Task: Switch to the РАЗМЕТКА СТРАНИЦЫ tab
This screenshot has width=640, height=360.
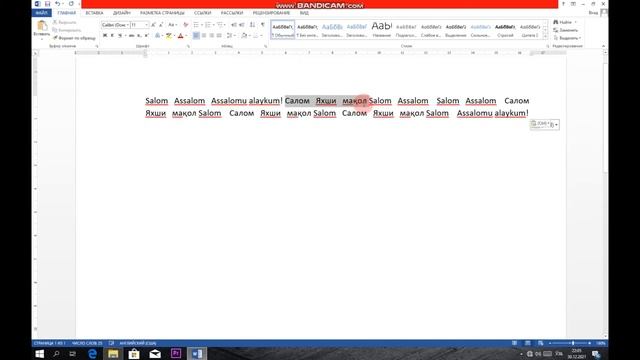Action: click(x=162, y=13)
